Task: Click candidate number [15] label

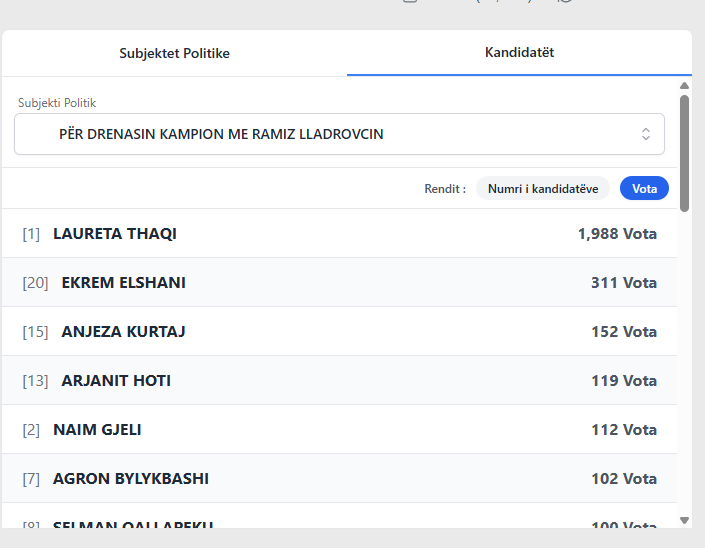Action: (35, 332)
